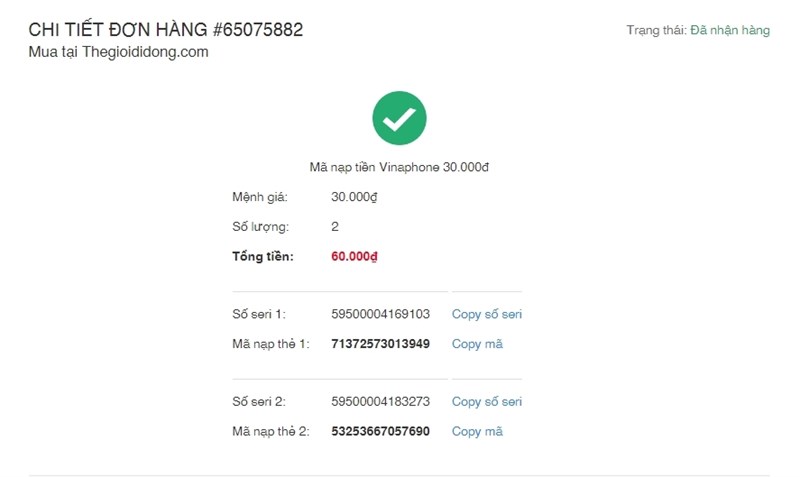The width and height of the screenshot is (800, 477).
Task: Select order title 'CHI TIẾT ĐƠN HÀNG #65075882'
Action: point(166,30)
